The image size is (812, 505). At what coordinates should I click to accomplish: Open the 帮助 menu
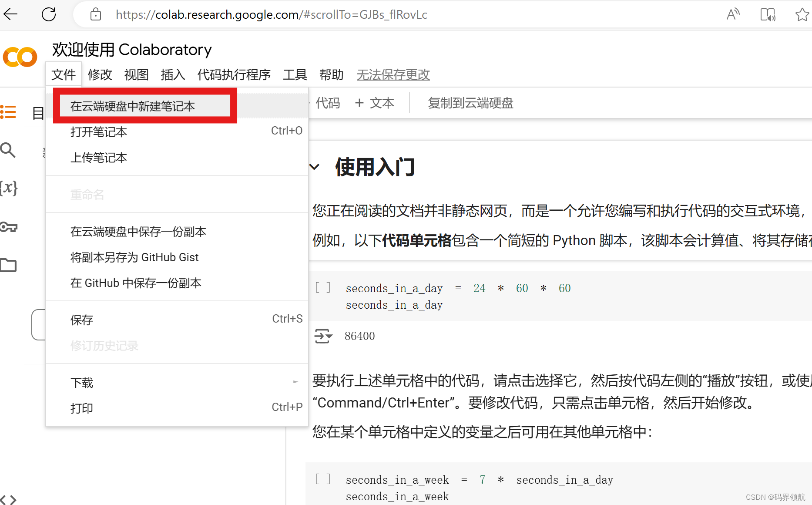(332, 74)
